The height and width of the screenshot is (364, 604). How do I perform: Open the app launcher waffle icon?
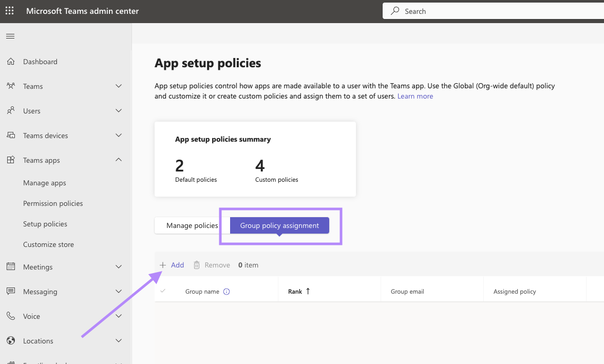pos(10,11)
